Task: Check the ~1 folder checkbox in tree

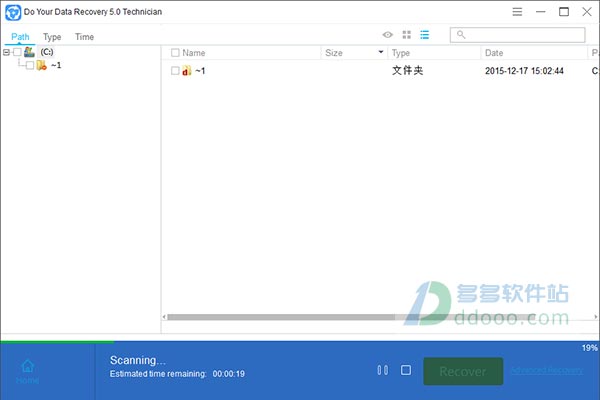Action: click(x=30, y=65)
